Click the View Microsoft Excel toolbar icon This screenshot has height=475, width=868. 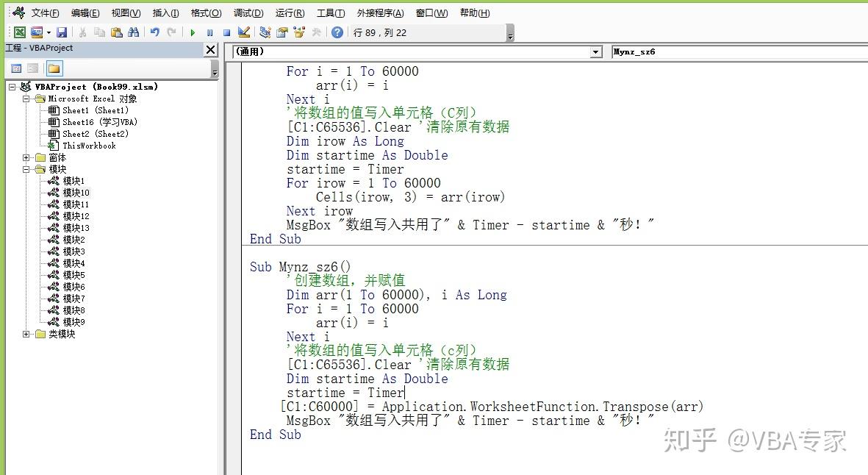pyautogui.click(x=19, y=32)
